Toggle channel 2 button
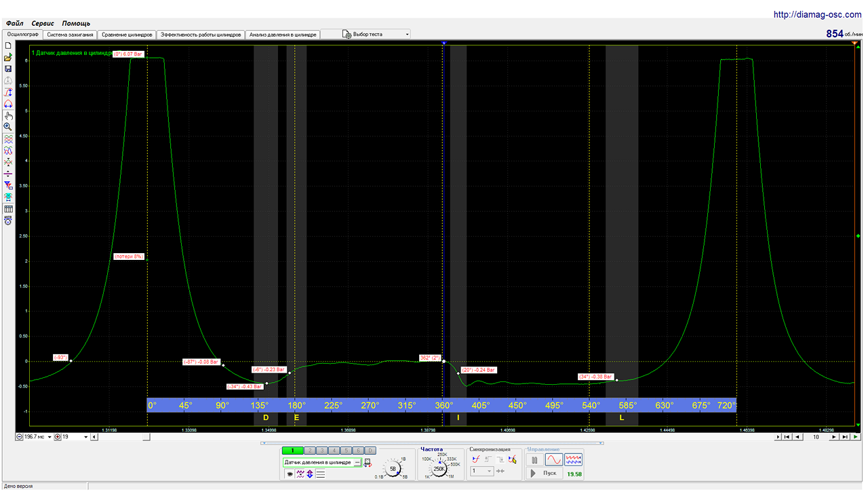 [309, 451]
